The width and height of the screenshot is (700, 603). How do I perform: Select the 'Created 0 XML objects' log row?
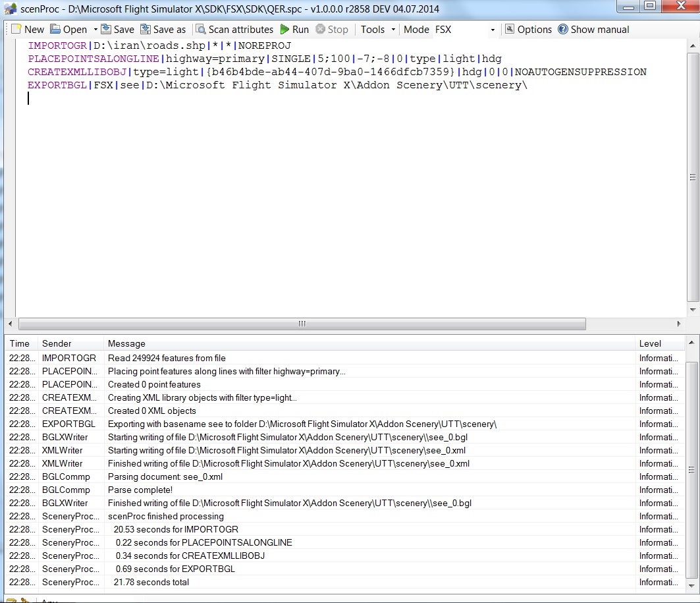pos(344,411)
